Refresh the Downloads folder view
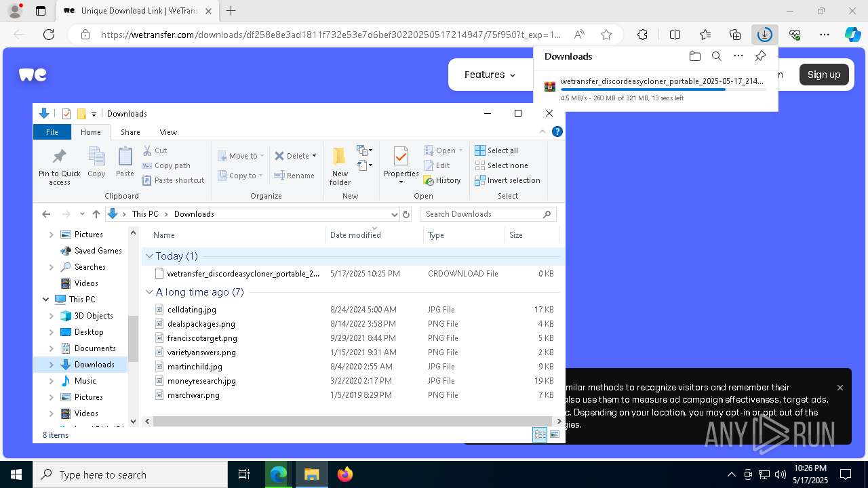The image size is (868, 488). tap(406, 214)
